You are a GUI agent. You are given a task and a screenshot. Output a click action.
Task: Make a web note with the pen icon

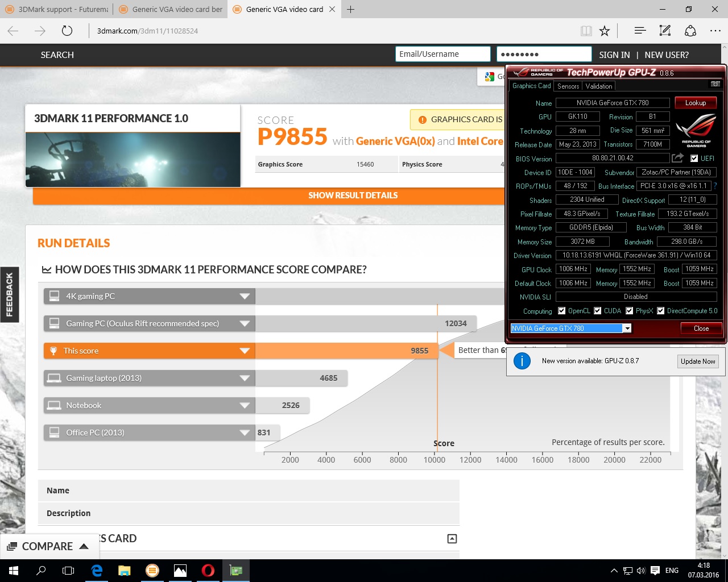[x=665, y=31]
